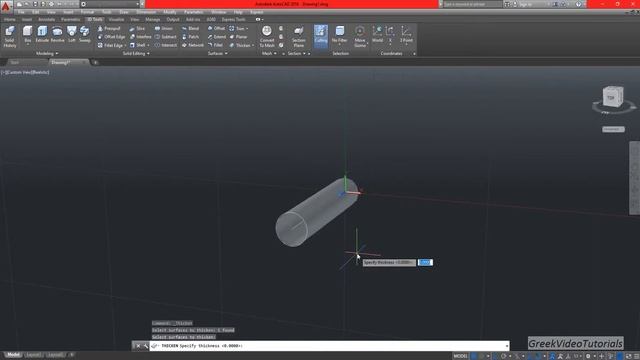Viewport: 640px width, 360px height.
Task: Customize status bar with the rightmost menu icon
Action: [636, 356]
